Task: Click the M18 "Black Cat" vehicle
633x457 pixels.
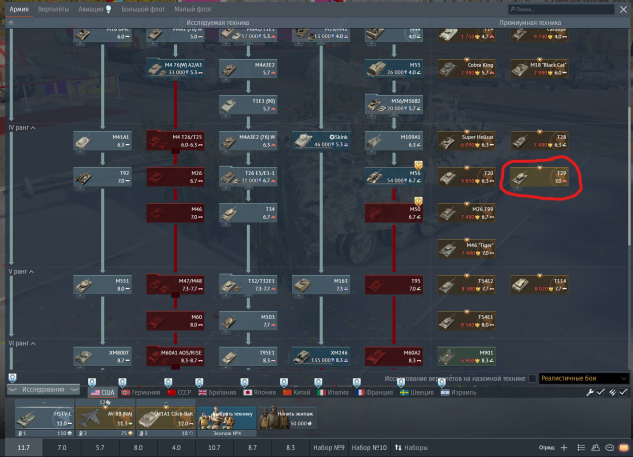Action: click(539, 69)
